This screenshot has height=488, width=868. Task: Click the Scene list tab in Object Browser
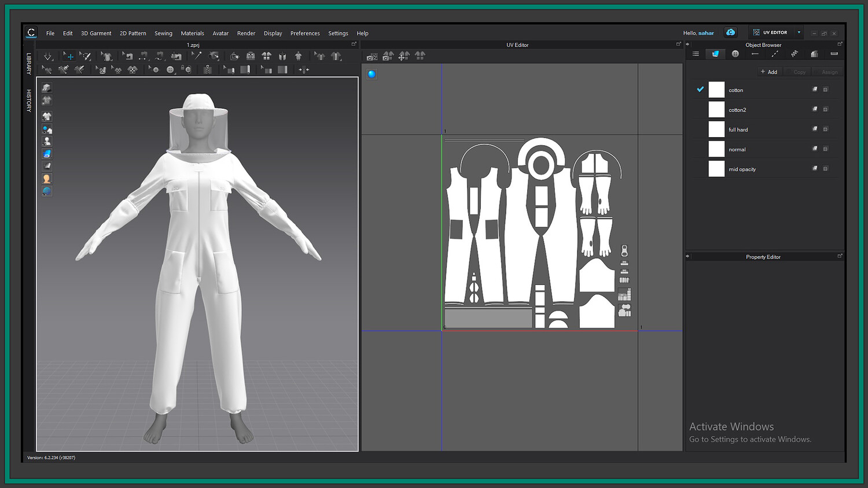pos(696,54)
